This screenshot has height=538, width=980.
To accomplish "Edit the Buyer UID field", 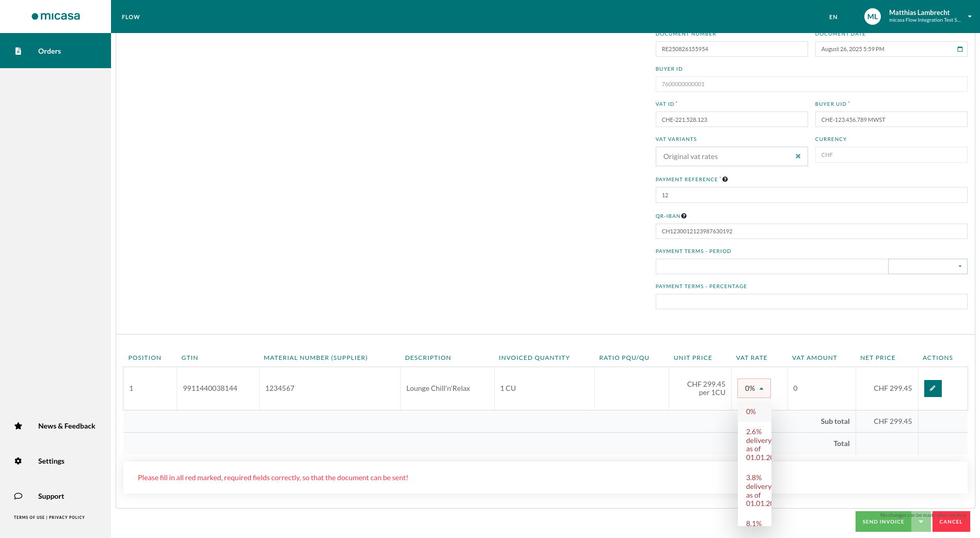I will pos(891,119).
